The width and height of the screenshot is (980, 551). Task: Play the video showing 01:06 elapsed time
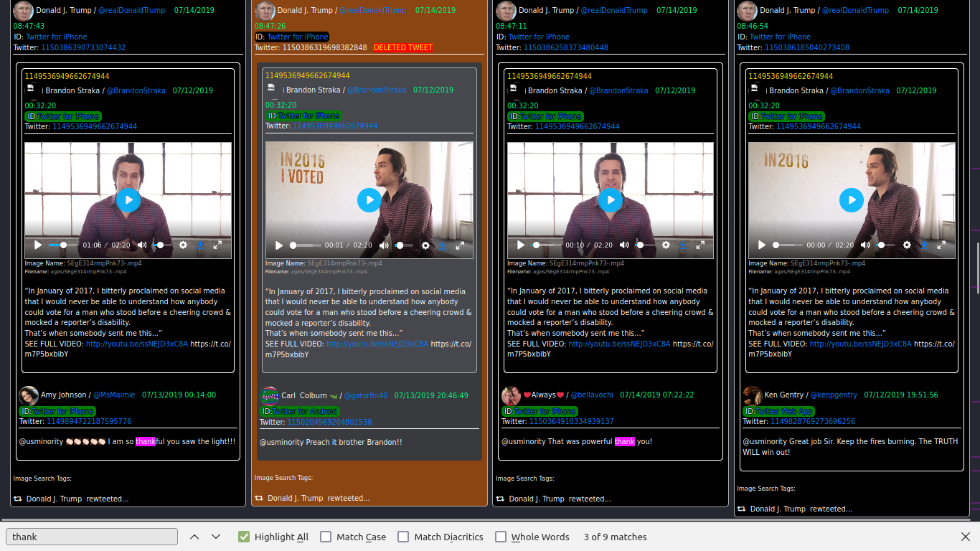38,245
